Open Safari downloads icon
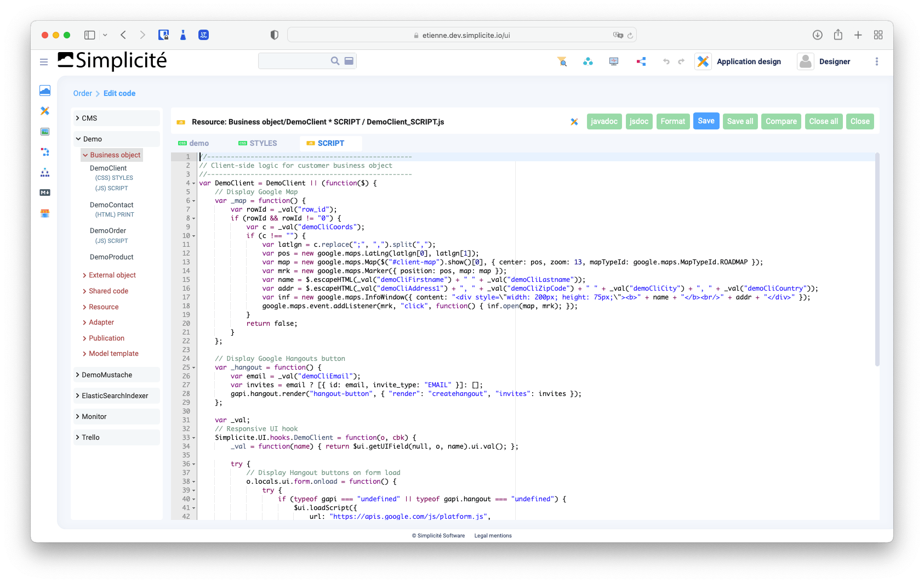Image resolution: width=924 pixels, height=583 pixels. [x=817, y=35]
